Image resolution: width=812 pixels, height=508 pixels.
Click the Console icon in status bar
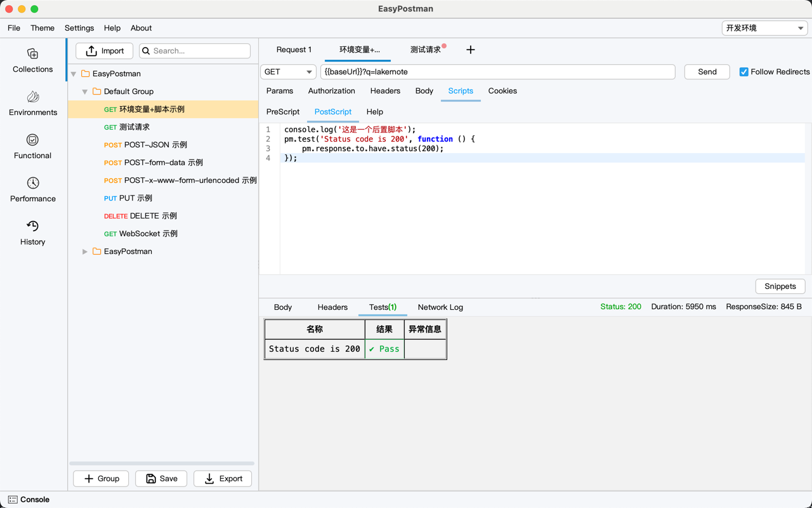tap(13, 500)
